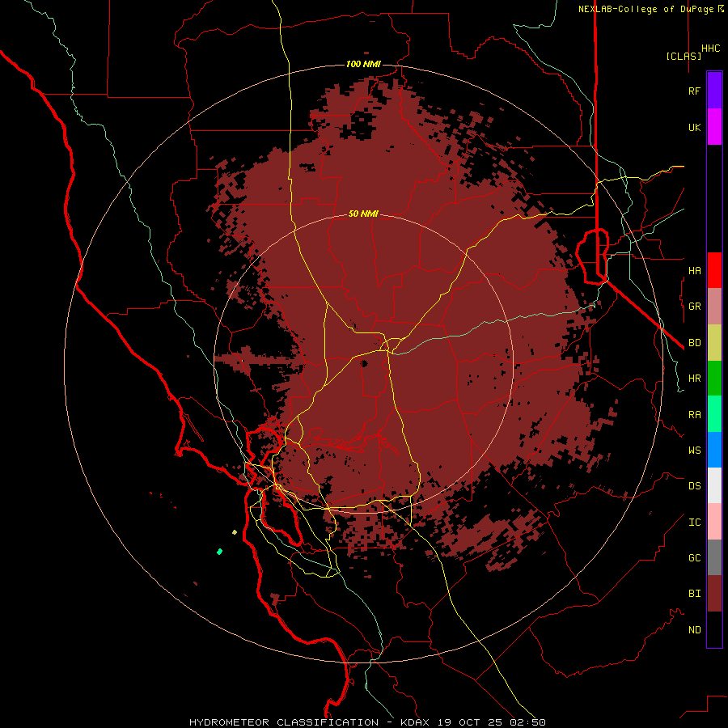
Task: Click the BI legend label
Action: [695, 594]
